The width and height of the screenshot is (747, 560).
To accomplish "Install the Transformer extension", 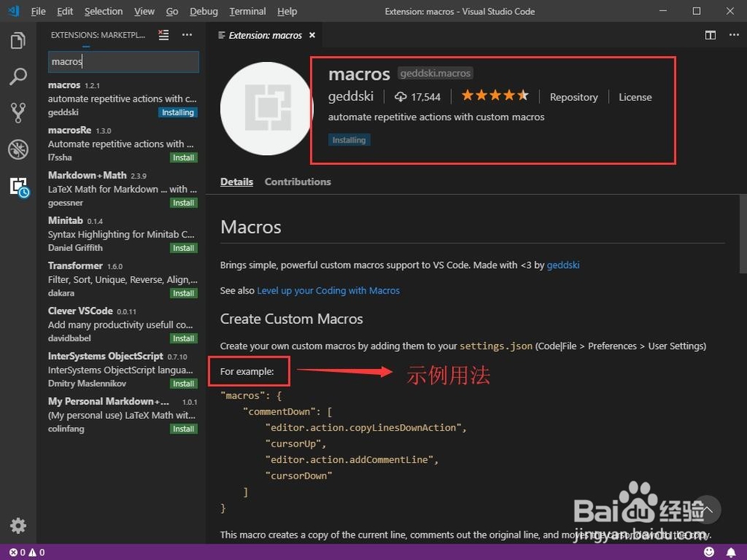I will 184,293.
